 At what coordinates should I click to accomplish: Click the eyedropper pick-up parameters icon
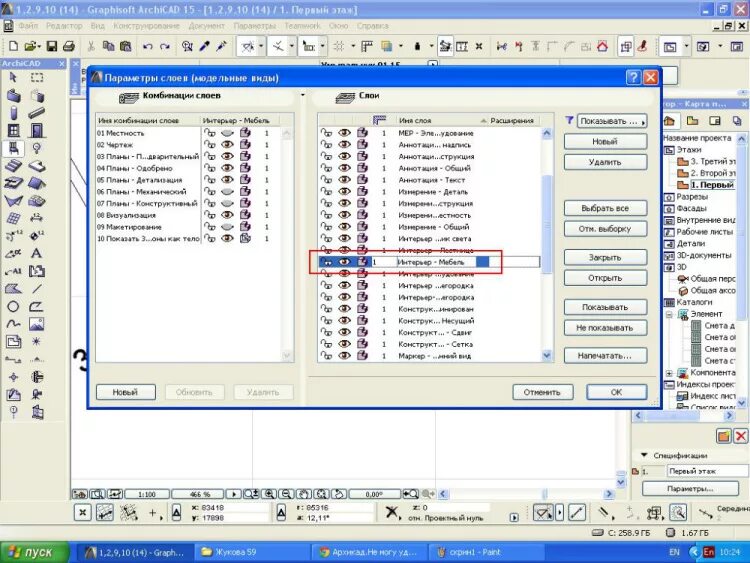[x=205, y=46]
